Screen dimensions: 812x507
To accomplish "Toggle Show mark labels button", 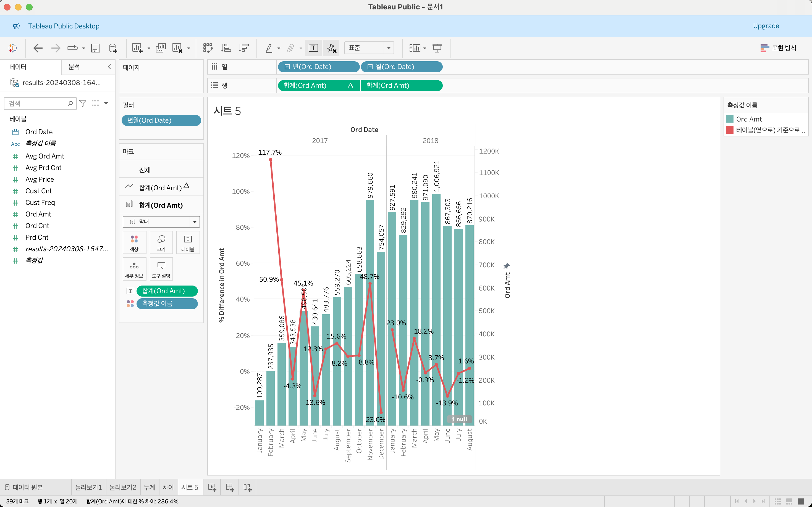I will [313, 48].
